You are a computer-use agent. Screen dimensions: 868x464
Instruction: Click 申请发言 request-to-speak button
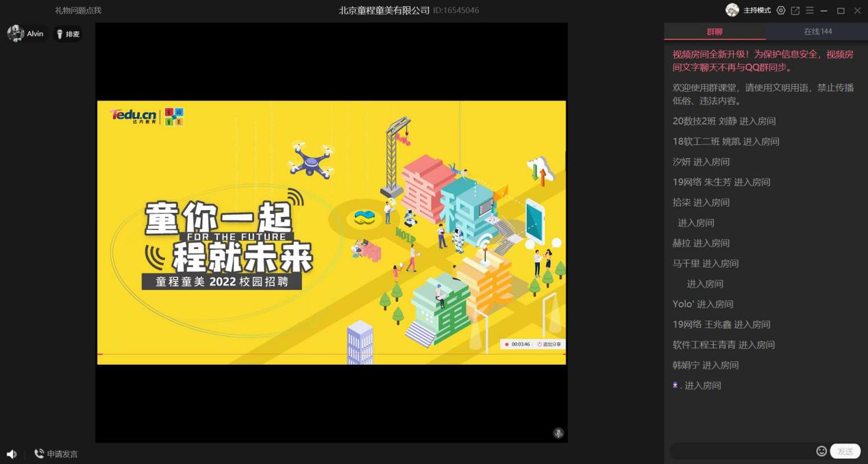pyautogui.click(x=56, y=454)
